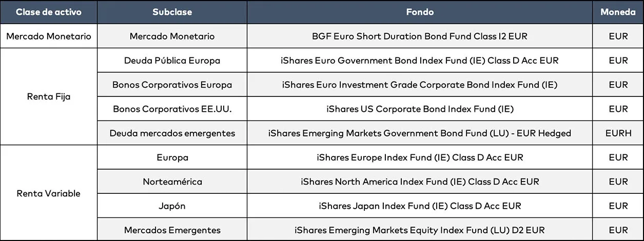Select the Norteamérica subclass cell
This screenshot has width=644, height=241.
tap(172, 182)
